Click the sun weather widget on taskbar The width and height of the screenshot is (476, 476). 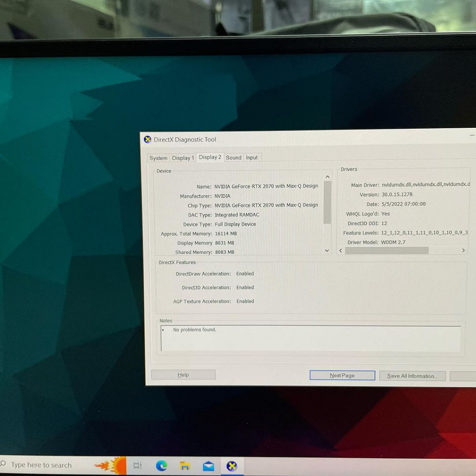coord(111,465)
